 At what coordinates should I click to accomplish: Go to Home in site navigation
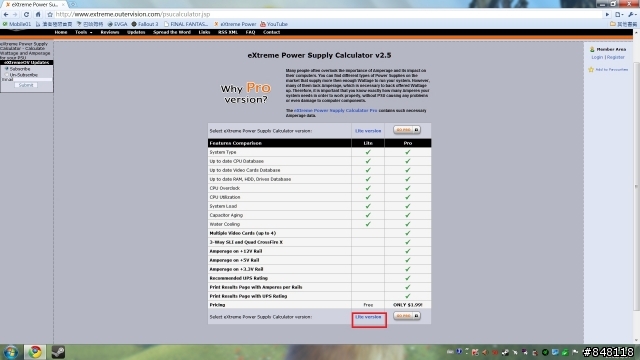pyautogui.click(x=61, y=32)
